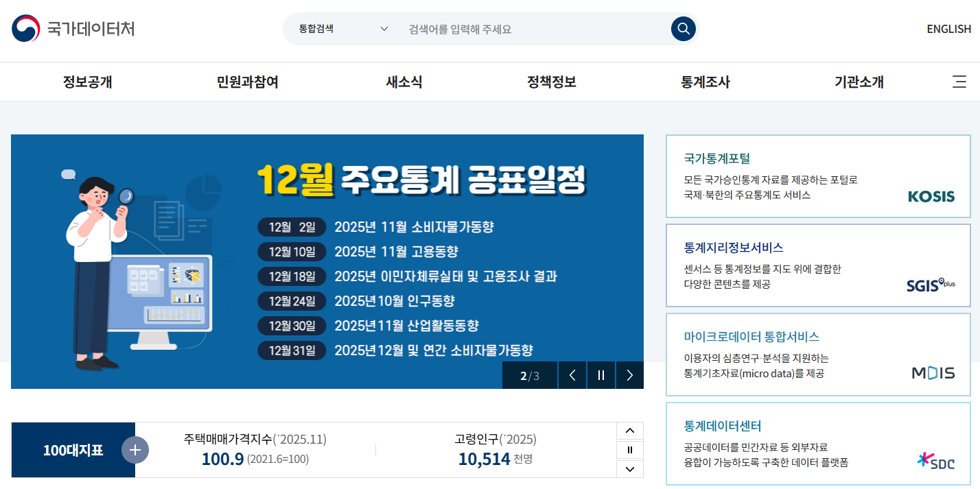Click the 국가통계포털 service link
The height and width of the screenshot is (489, 980).
pyautogui.click(x=718, y=158)
